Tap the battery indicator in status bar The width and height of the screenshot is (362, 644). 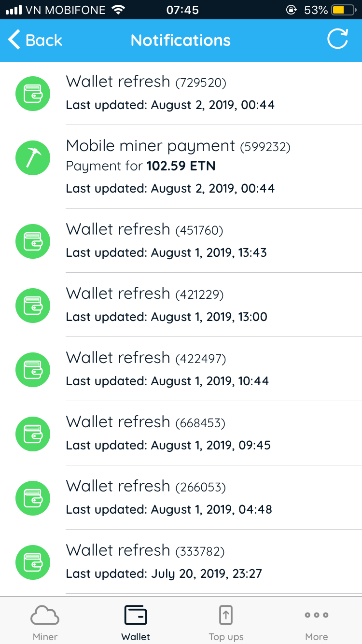point(344,10)
